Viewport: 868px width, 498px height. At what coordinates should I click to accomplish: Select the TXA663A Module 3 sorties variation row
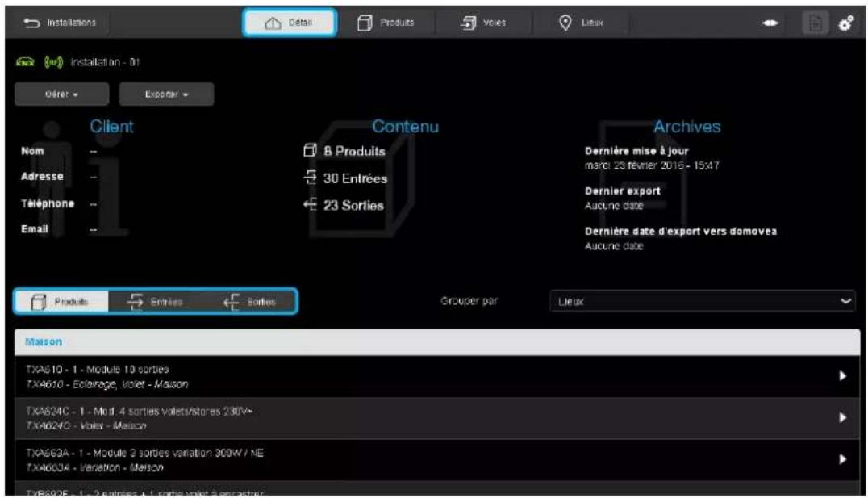(437, 459)
